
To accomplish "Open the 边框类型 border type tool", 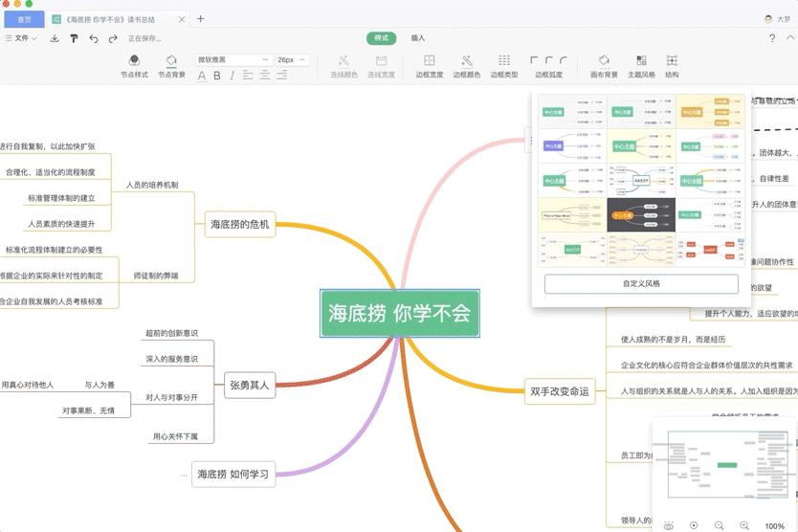I will click(x=504, y=66).
